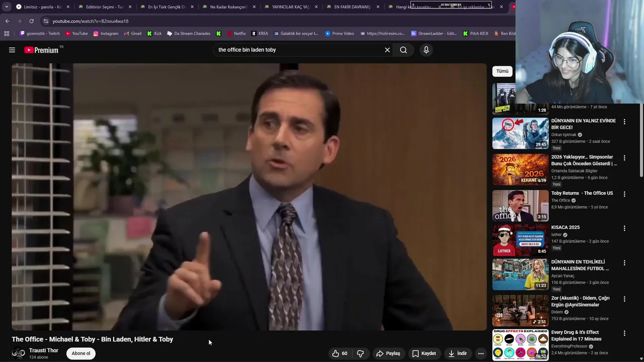The image size is (644, 362).
Task: Run search with magnifier button
Action: tap(404, 50)
